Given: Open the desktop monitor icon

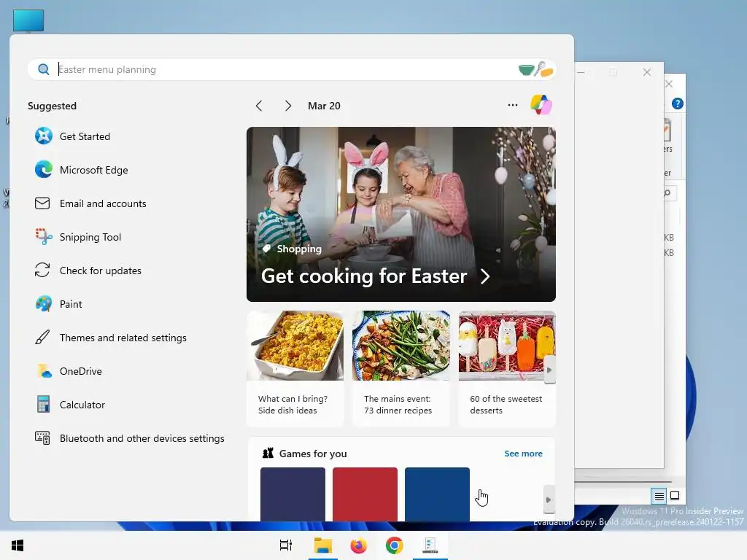Looking at the screenshot, I should 28,21.
